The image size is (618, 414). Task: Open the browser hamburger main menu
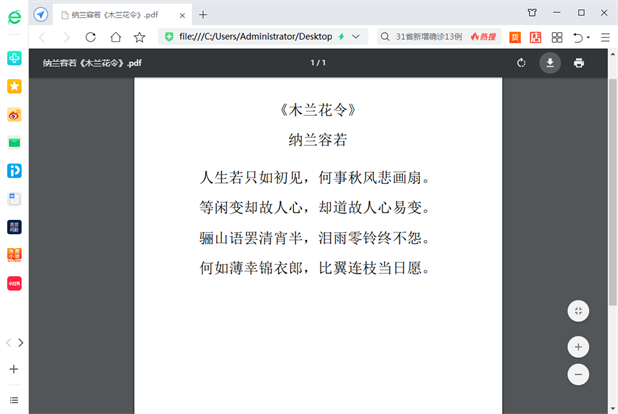click(606, 37)
